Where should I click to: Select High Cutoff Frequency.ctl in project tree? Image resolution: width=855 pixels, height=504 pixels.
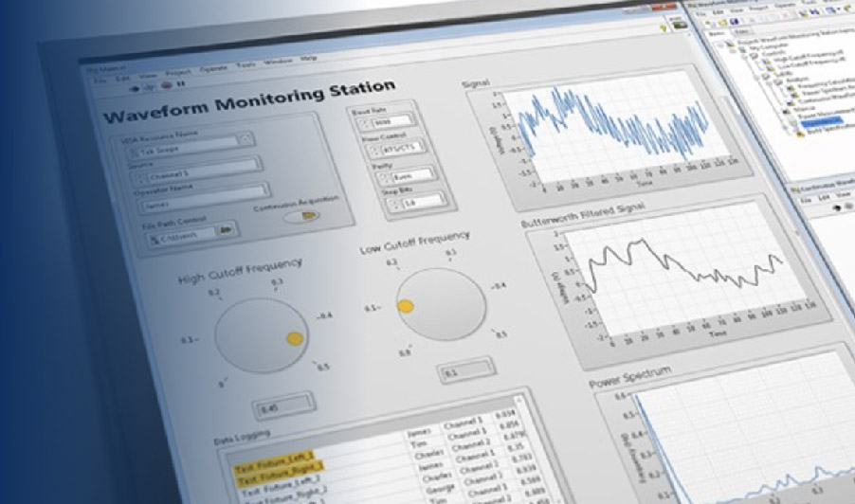(809, 56)
